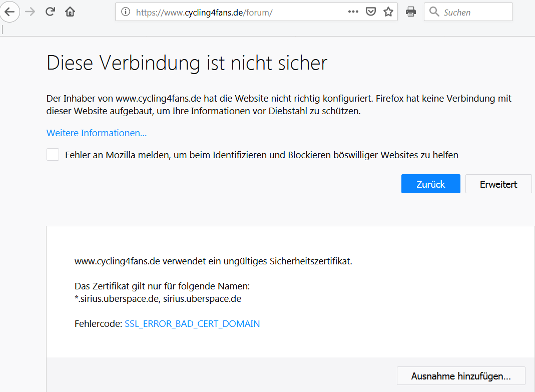The width and height of the screenshot is (535, 392).
Task: Bookmark this page with the star
Action: 388,12
